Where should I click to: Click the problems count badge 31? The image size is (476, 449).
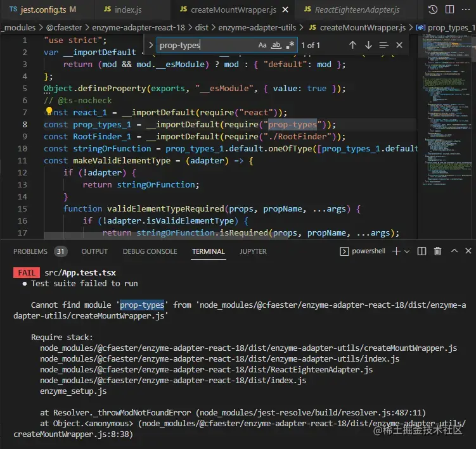pyautogui.click(x=61, y=251)
